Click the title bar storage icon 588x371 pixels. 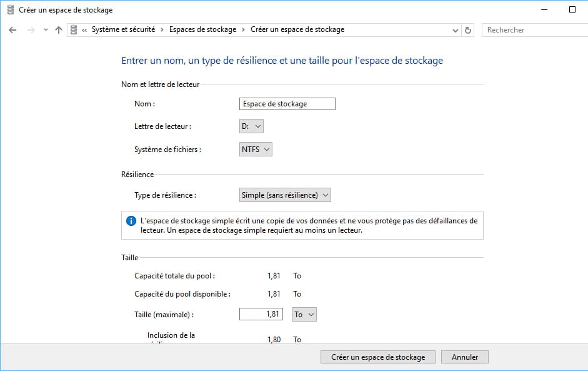click(x=10, y=10)
